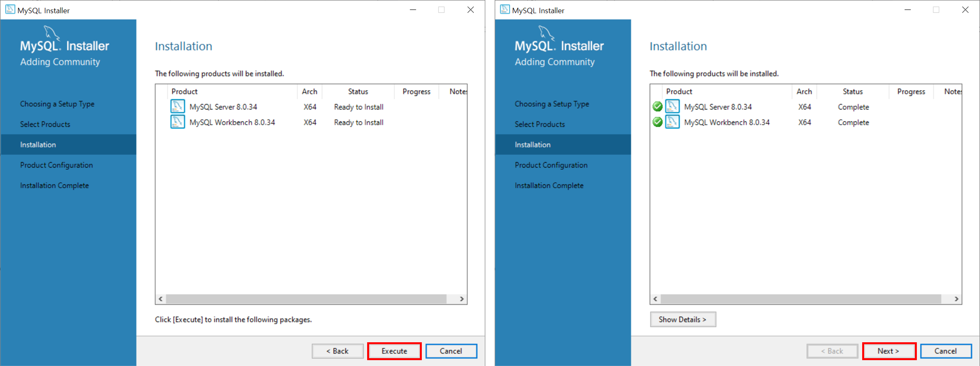Click 'Ready to Install' status of MySQL Server
This screenshot has height=366, width=980.
point(359,107)
